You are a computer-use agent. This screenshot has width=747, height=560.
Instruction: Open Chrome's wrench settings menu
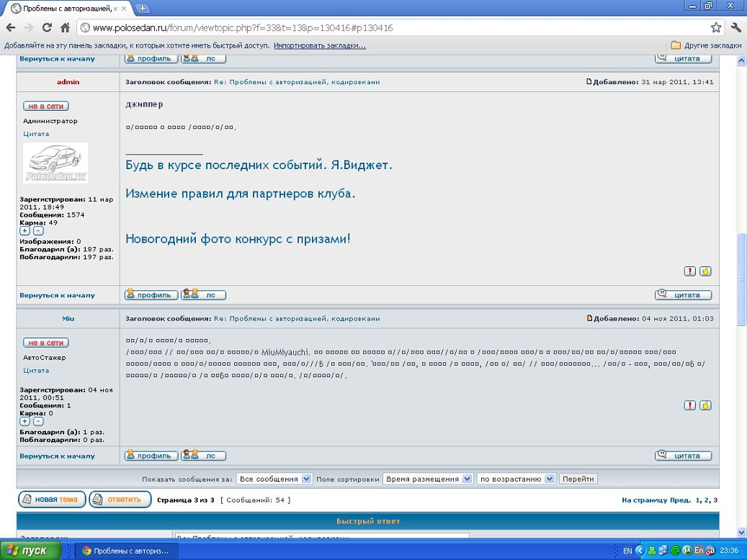click(x=735, y=28)
